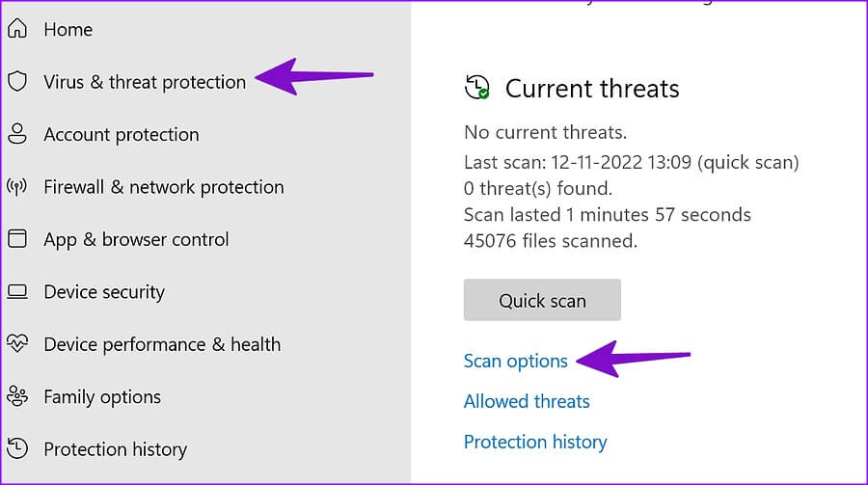Select Family options in the sidebar
Image resolution: width=868 pixels, height=485 pixels.
[x=102, y=397]
